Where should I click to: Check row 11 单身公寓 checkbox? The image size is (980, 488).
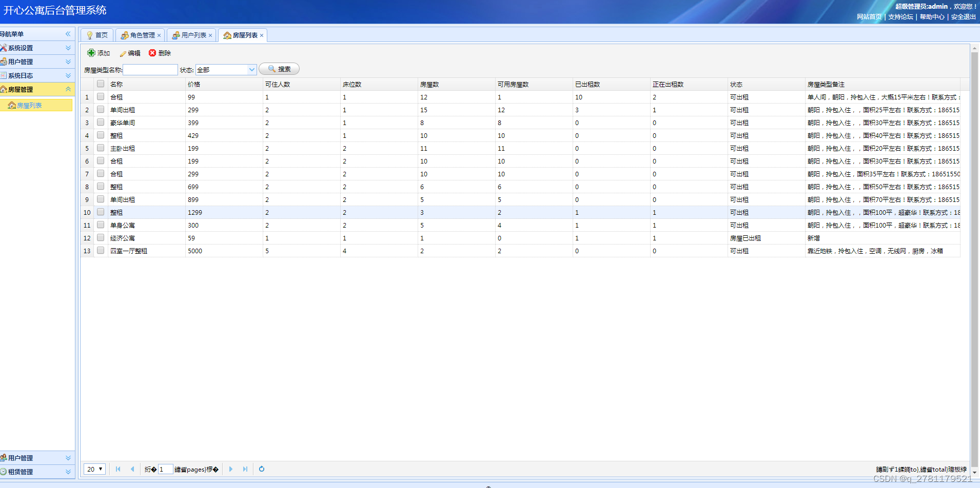click(x=101, y=225)
